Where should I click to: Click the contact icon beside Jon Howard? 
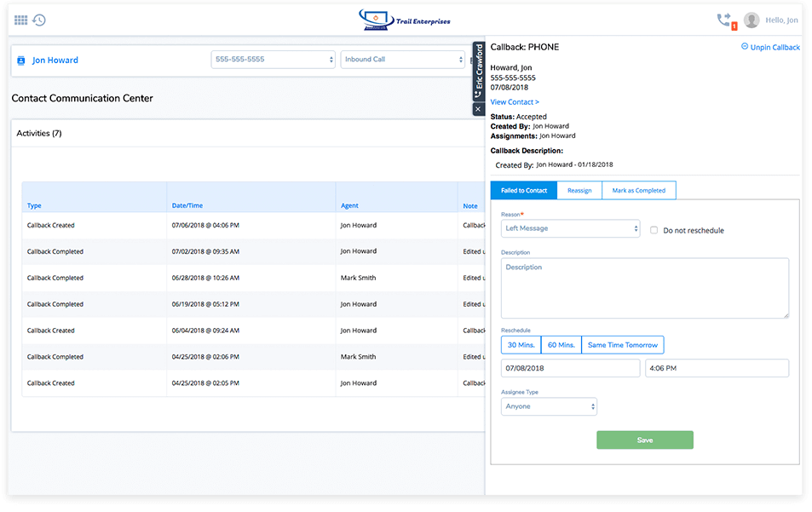click(21, 60)
